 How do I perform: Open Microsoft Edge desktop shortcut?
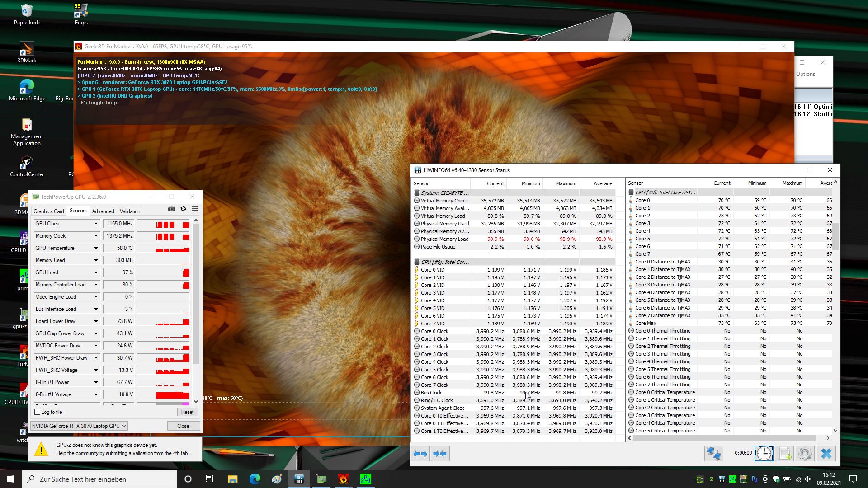coord(27,90)
